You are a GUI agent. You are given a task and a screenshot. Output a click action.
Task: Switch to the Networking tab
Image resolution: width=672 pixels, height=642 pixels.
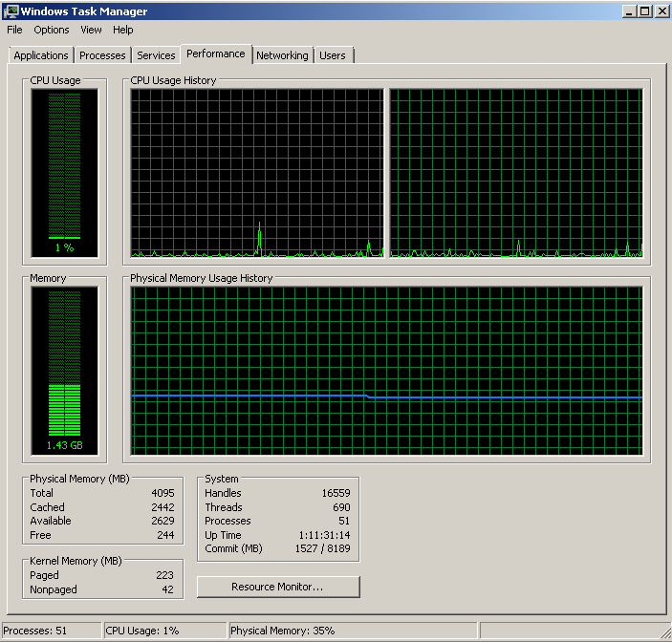tap(282, 55)
